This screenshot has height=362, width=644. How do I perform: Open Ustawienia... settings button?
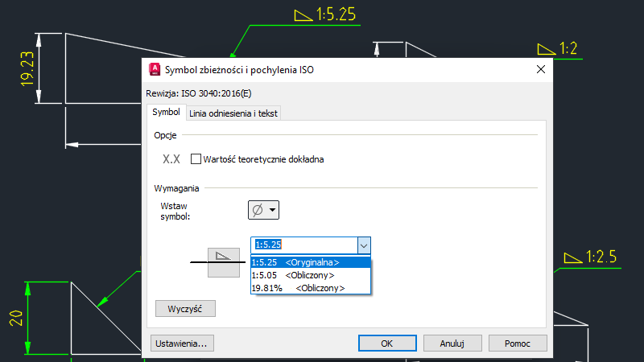coord(182,343)
